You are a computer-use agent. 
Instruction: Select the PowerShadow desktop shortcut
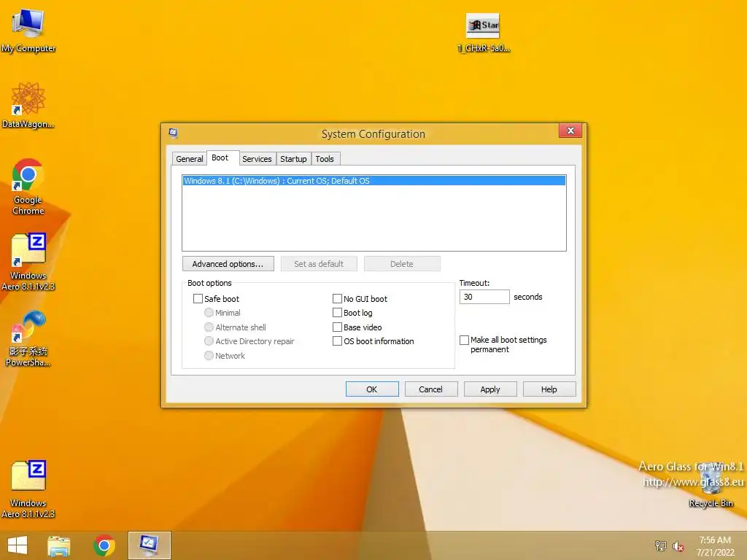click(28, 338)
